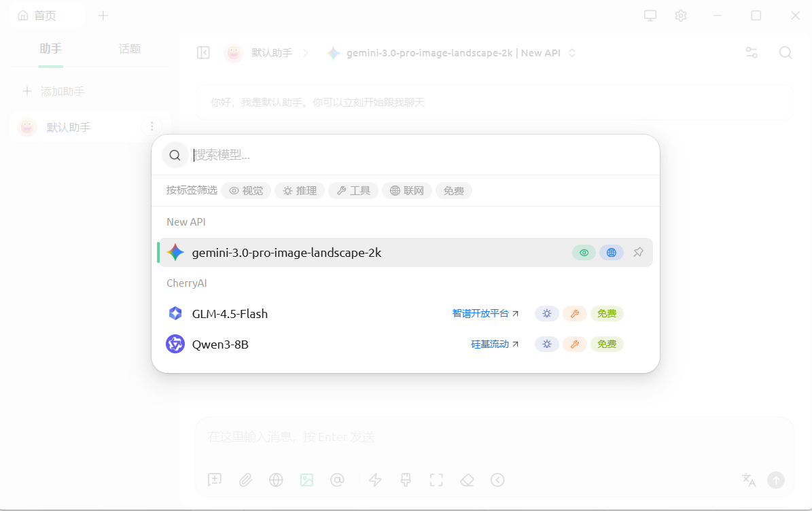Click the send message arrow button
This screenshot has width=812, height=511.
point(776,480)
